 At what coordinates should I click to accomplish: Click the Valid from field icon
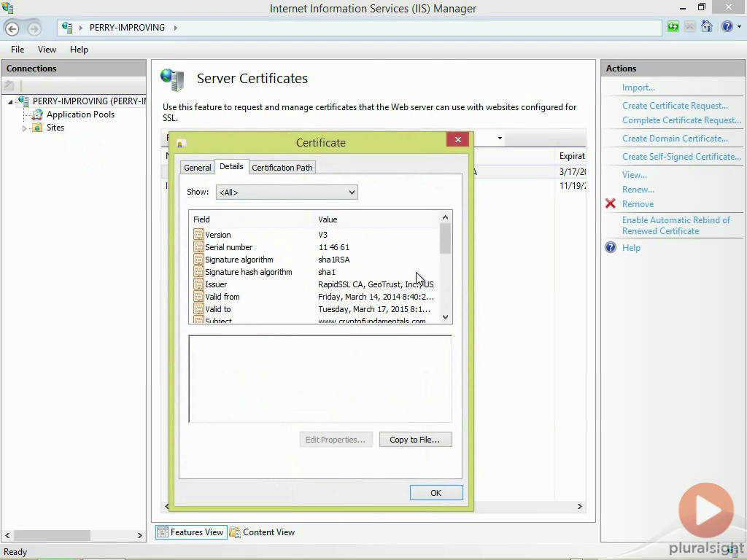(198, 297)
